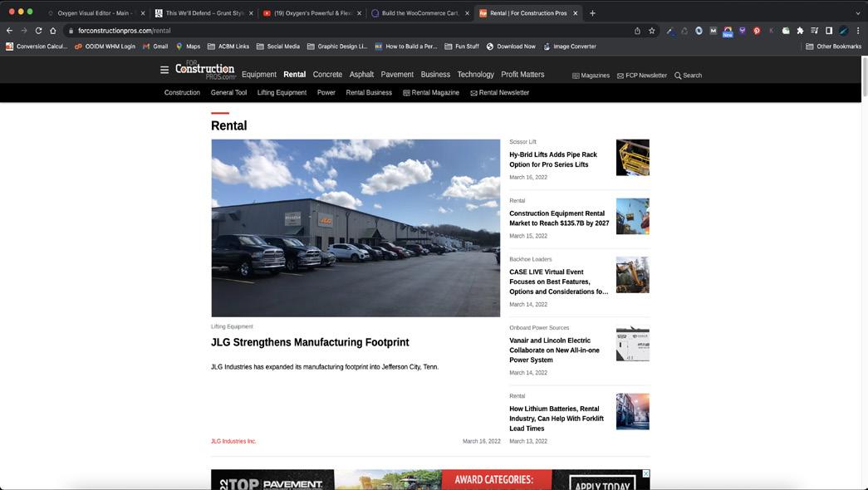Go to General Tool subcategory

tap(228, 92)
